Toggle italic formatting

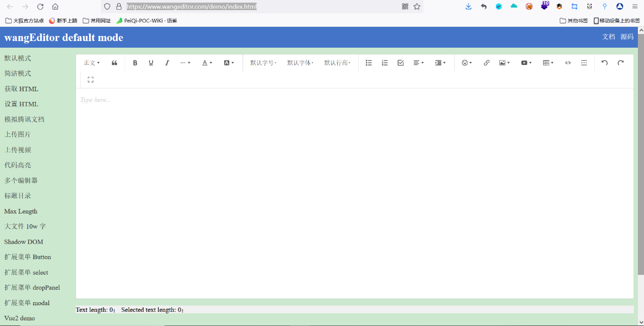pos(167,63)
